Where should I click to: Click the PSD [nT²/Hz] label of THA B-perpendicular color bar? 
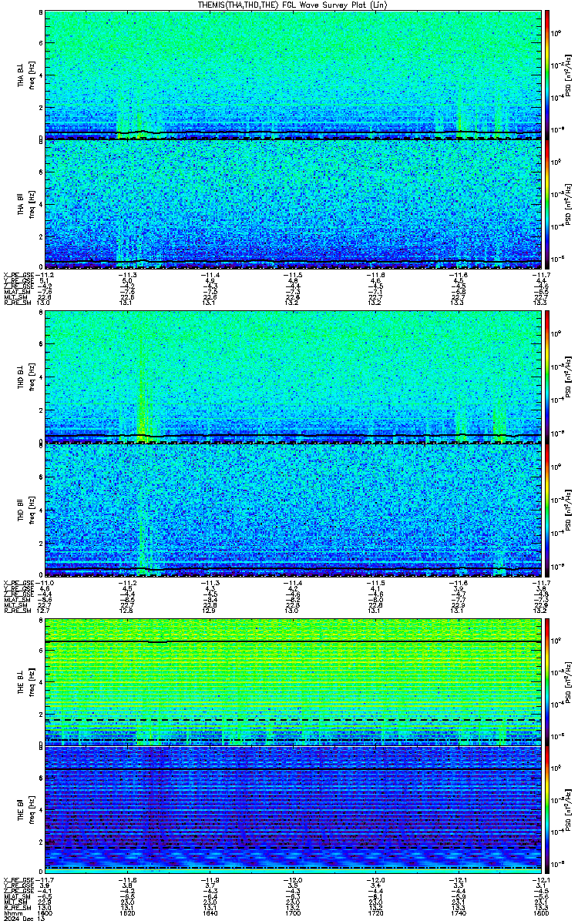coord(569,75)
